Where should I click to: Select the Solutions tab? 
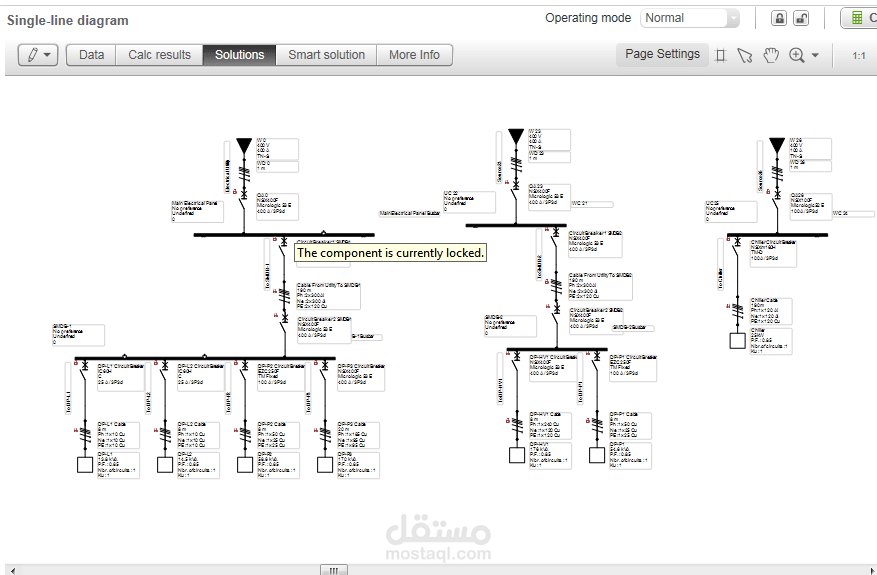(x=239, y=55)
